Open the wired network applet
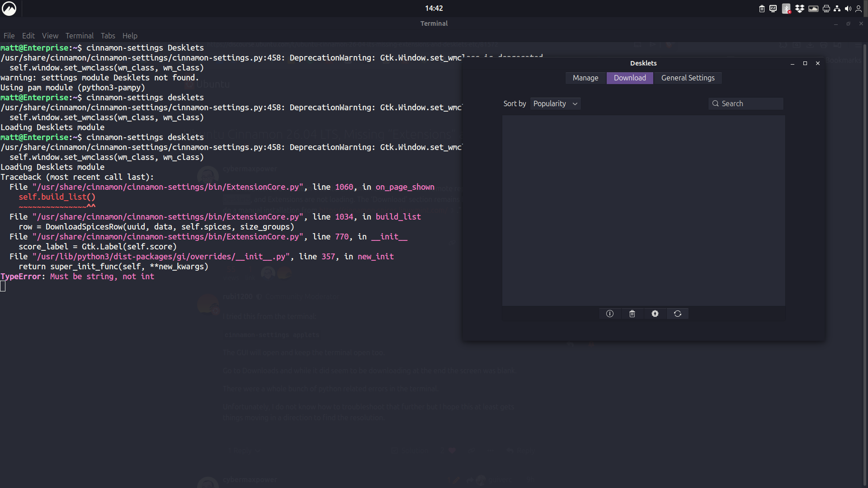 (837, 9)
